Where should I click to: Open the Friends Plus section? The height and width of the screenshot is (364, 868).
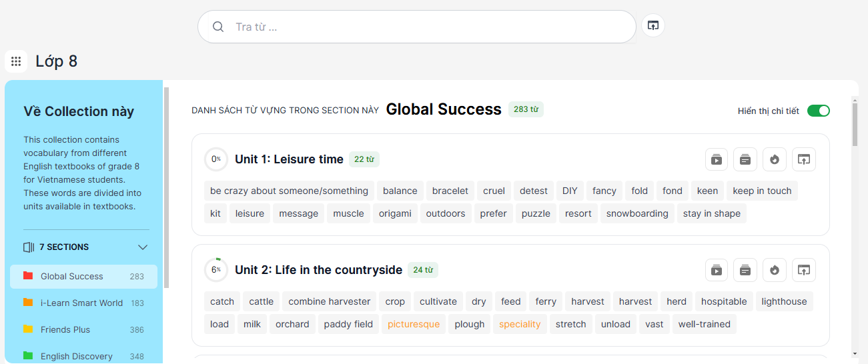65,329
